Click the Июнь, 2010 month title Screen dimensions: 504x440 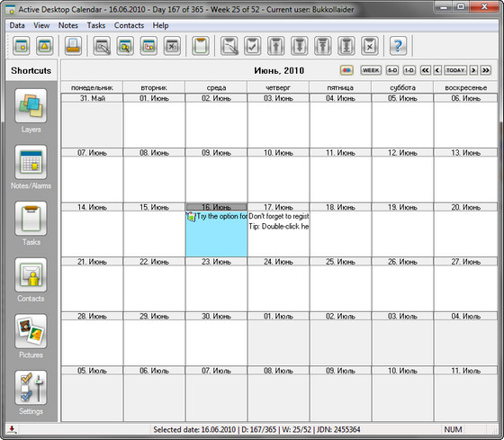pyautogui.click(x=279, y=70)
